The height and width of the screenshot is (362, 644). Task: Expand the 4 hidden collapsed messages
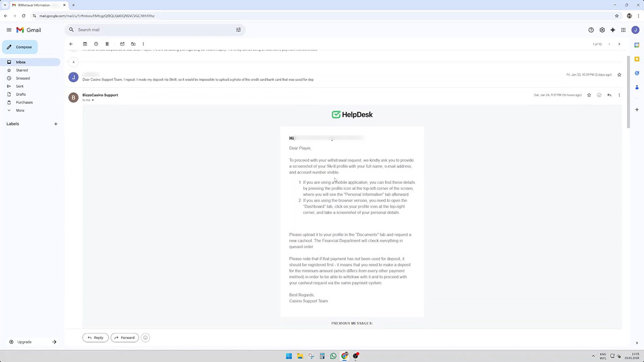point(74,62)
